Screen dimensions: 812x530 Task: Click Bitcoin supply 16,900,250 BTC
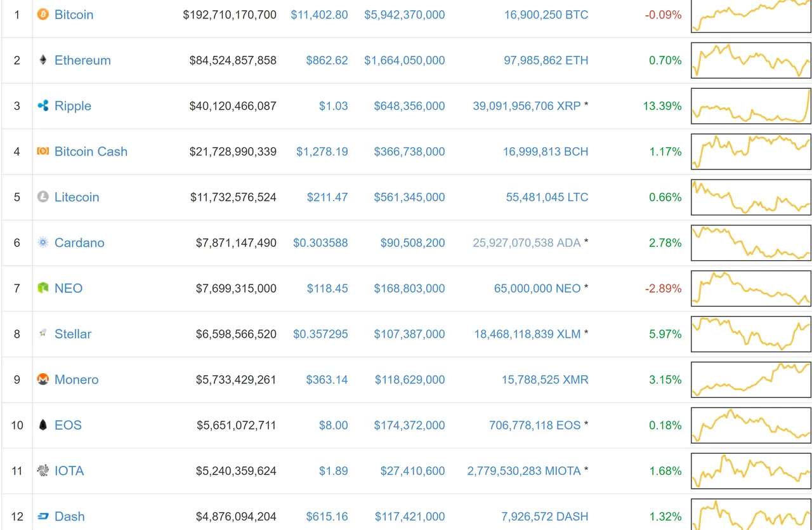click(546, 15)
